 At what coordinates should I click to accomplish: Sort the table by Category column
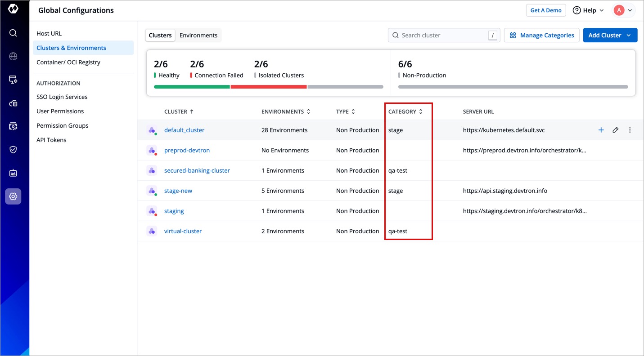click(x=405, y=111)
